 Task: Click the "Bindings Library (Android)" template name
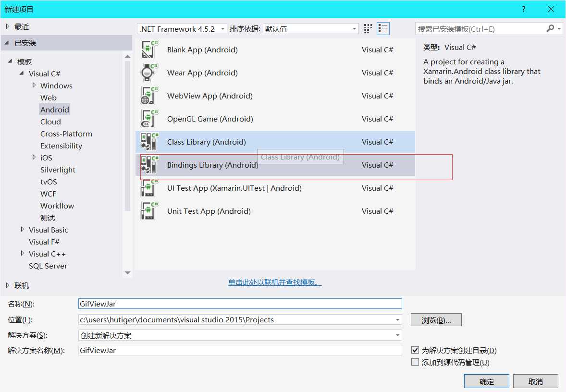tap(213, 165)
